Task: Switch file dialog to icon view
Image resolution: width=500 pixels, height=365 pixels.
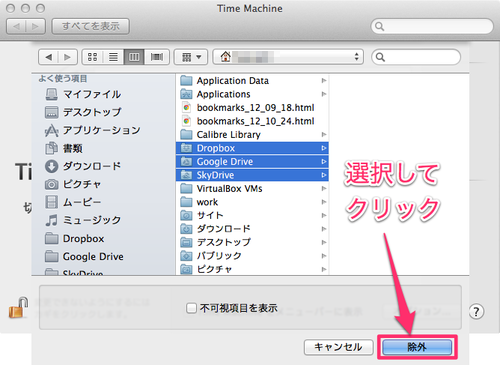Action: pos(93,57)
